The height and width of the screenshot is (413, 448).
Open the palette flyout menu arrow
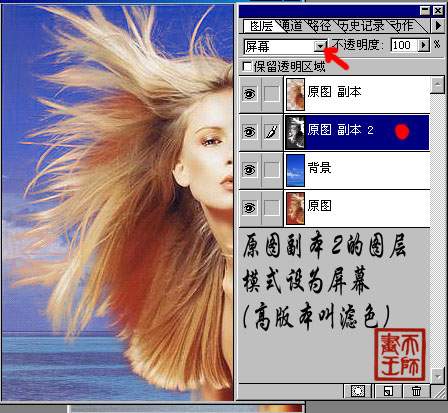[438, 26]
